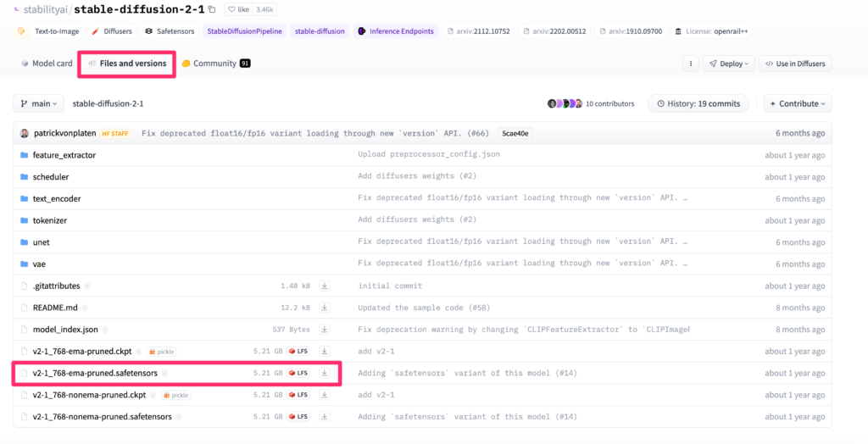
Task: Open the text_encoder folder
Action: [x=57, y=199]
